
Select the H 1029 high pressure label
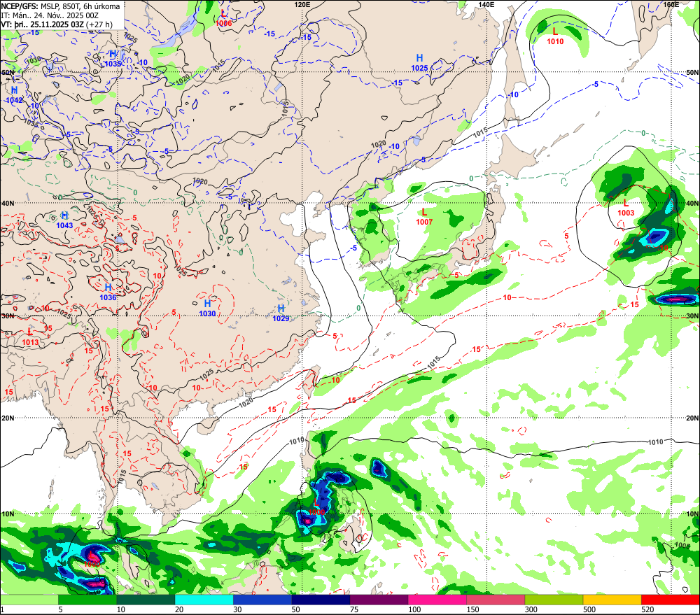(x=281, y=313)
